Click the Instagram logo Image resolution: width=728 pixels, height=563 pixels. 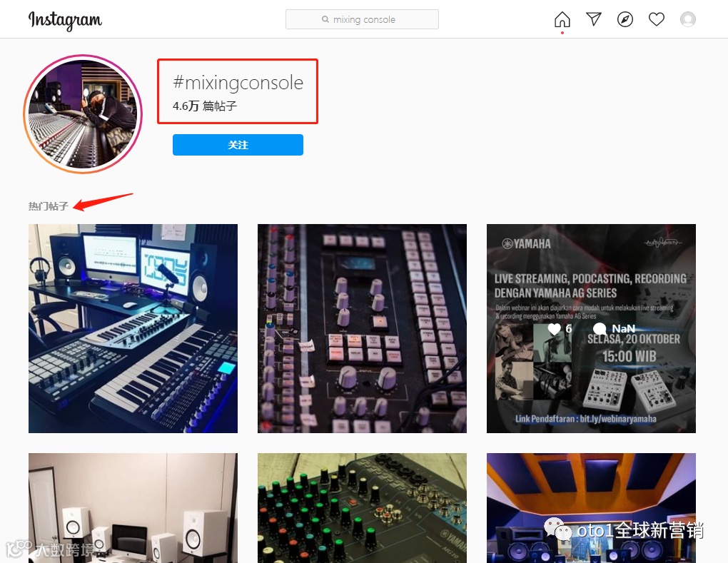(x=65, y=20)
